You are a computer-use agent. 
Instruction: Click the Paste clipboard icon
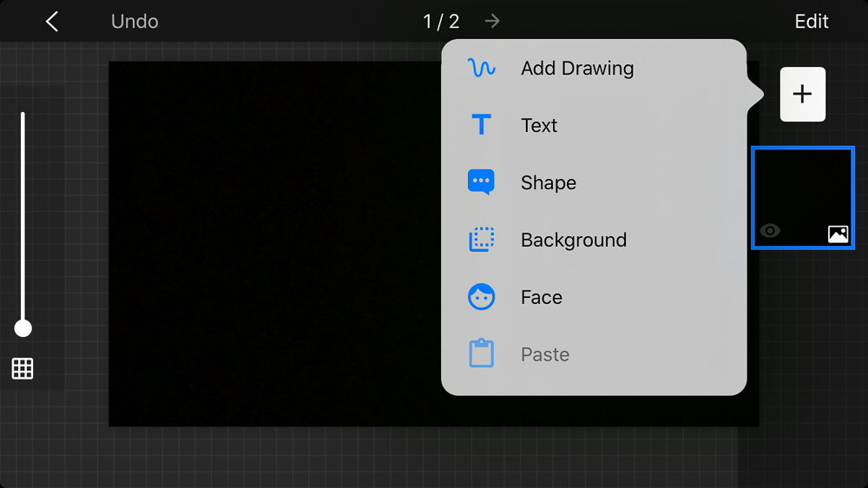(x=481, y=354)
